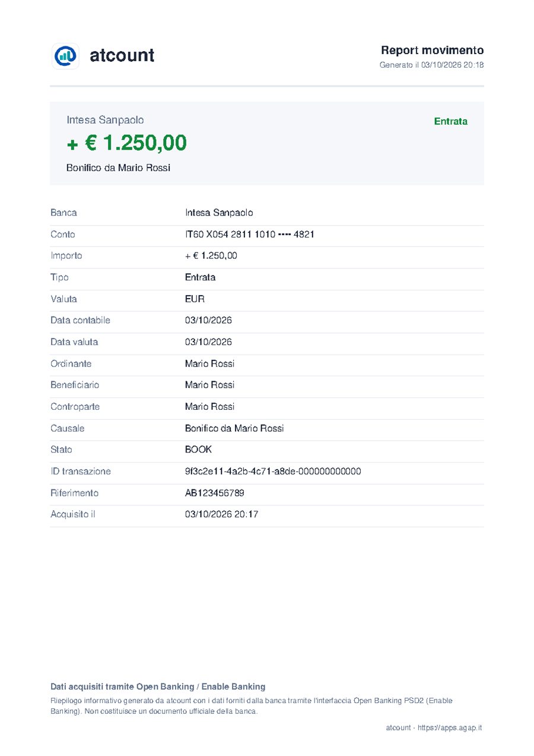Click the atcount brand name text
The width and height of the screenshot is (534, 756).
pyautogui.click(x=122, y=56)
